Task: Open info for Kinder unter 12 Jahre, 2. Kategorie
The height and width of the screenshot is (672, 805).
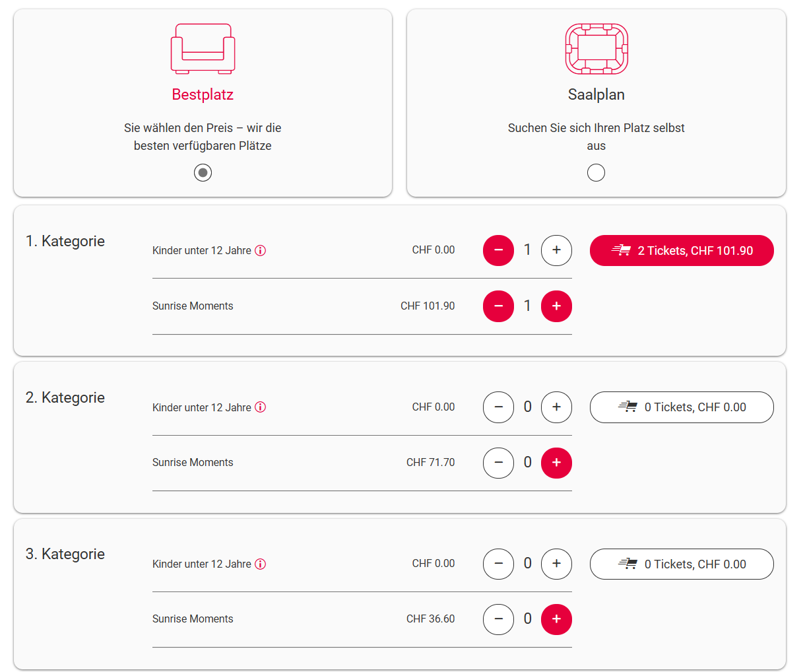Action: coord(261,407)
